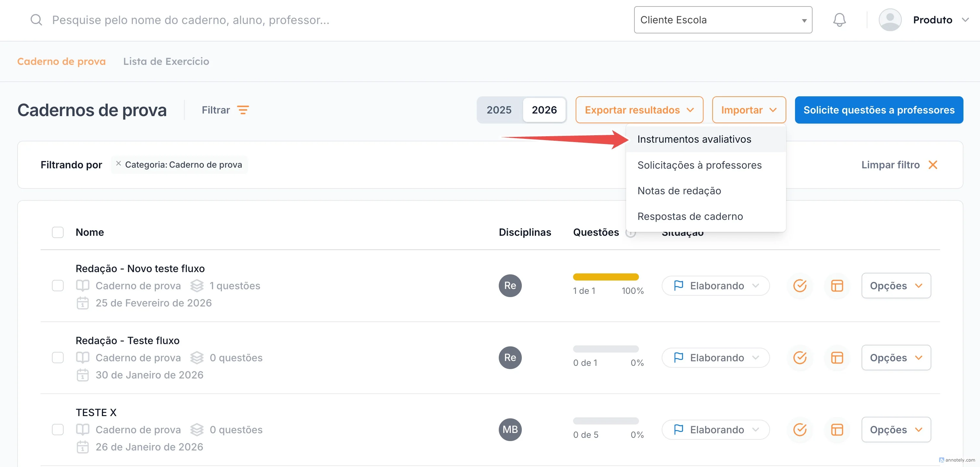Click the Questões column header

[596, 232]
